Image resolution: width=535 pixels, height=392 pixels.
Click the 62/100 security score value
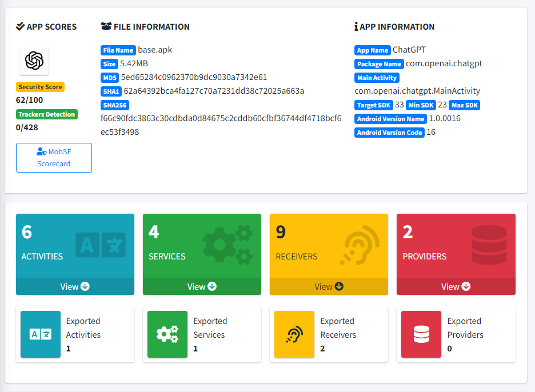click(29, 100)
